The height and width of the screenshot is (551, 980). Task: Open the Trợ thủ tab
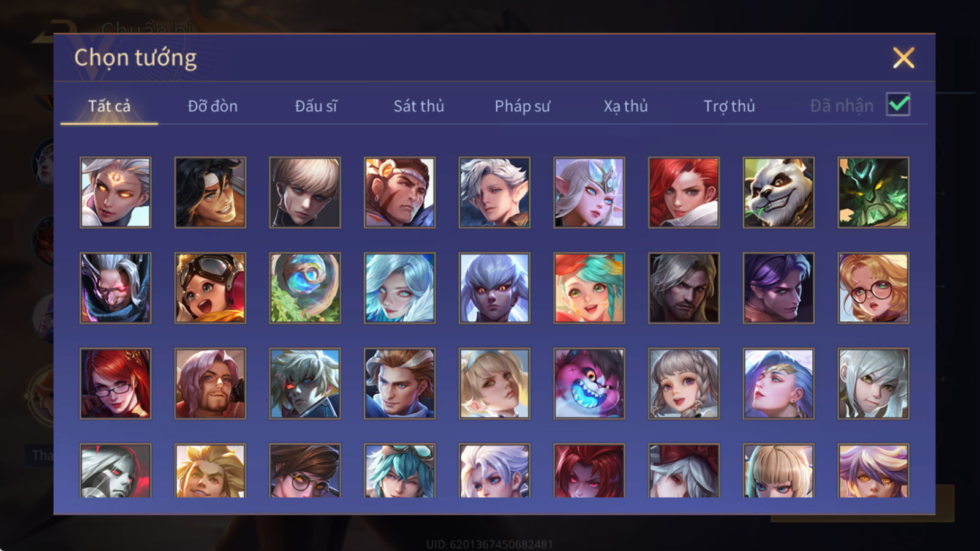(x=729, y=106)
